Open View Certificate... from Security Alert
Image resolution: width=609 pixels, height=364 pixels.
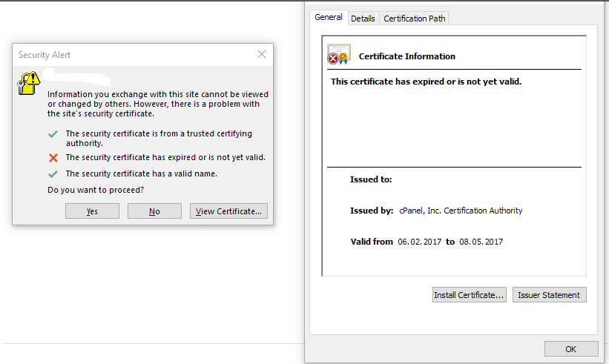click(x=228, y=211)
